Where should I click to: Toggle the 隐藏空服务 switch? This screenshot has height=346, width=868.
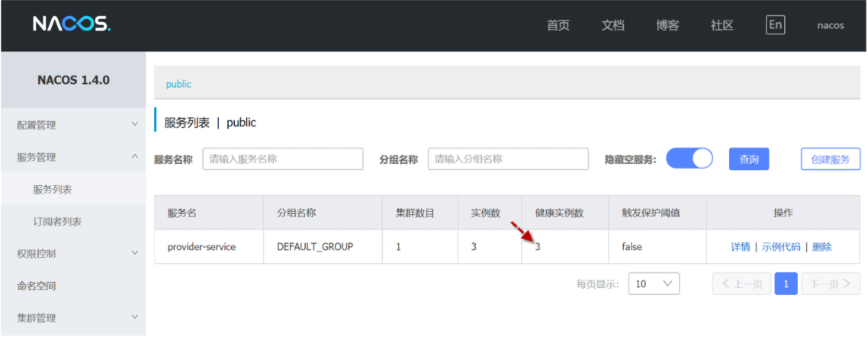pos(690,159)
